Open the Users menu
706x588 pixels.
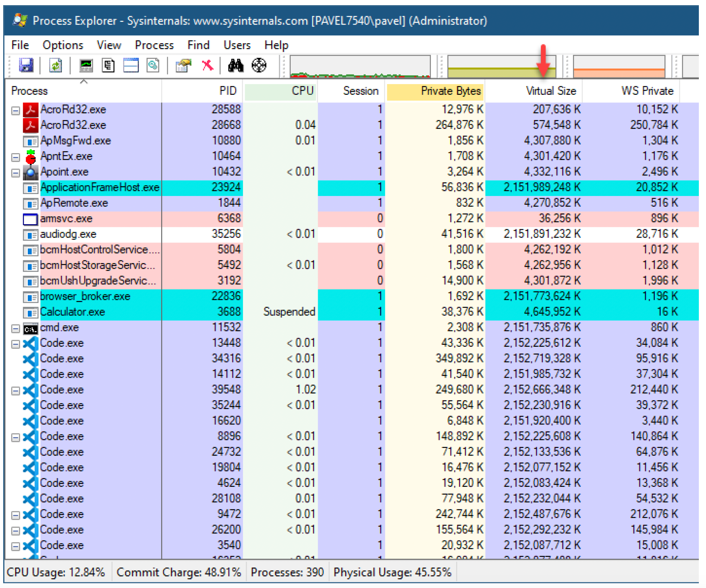point(237,45)
